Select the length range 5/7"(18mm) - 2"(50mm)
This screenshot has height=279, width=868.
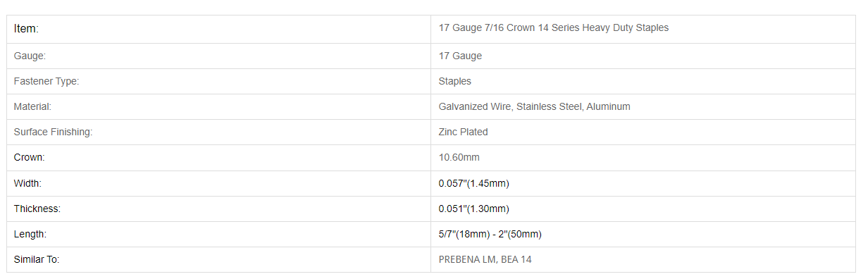tap(490, 234)
